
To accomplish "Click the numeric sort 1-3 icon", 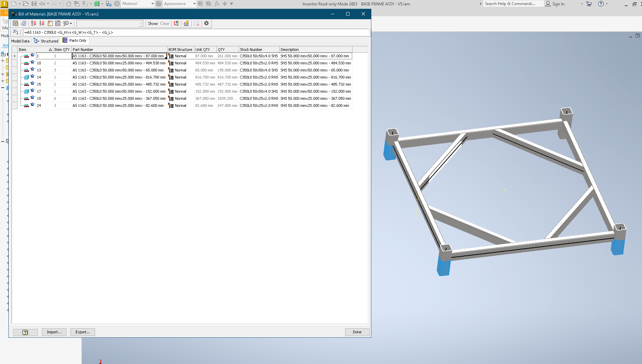I will pyautogui.click(x=42, y=23).
